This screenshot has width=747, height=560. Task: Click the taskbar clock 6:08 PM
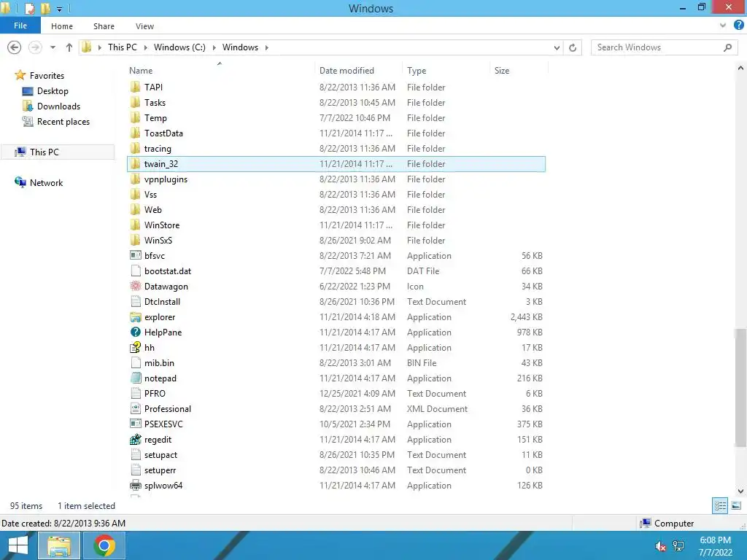pos(715,540)
